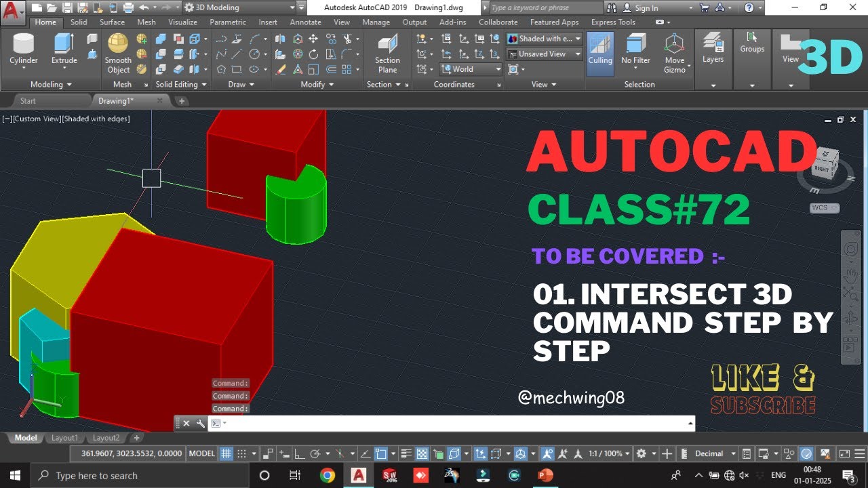Open the Visualize ribbon tab
The height and width of the screenshot is (488, 868).
tap(183, 22)
